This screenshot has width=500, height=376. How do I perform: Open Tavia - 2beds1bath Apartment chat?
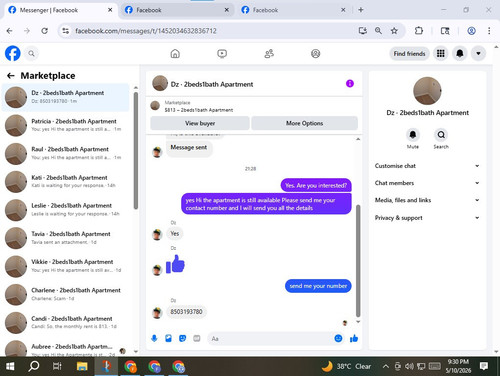pyautogui.click(x=66, y=238)
